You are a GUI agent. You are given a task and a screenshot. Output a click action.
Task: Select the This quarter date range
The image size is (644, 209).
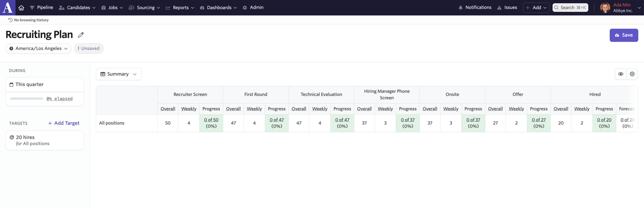(45, 84)
